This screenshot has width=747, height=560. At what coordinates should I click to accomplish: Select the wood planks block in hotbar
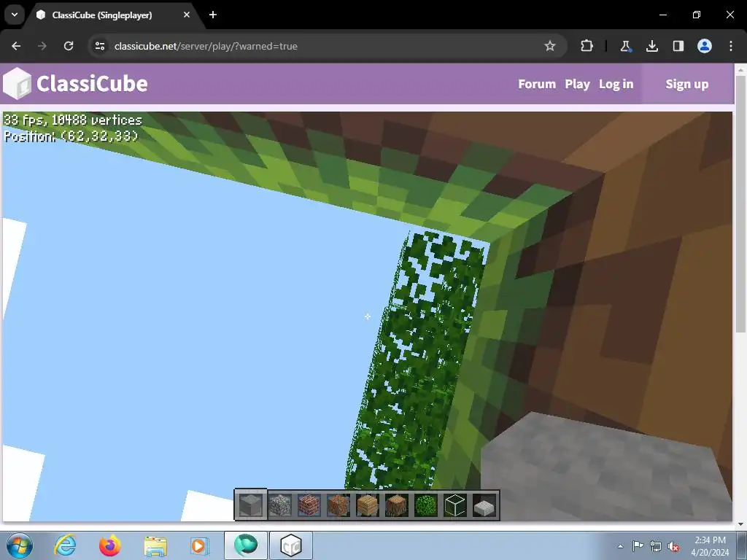368,505
